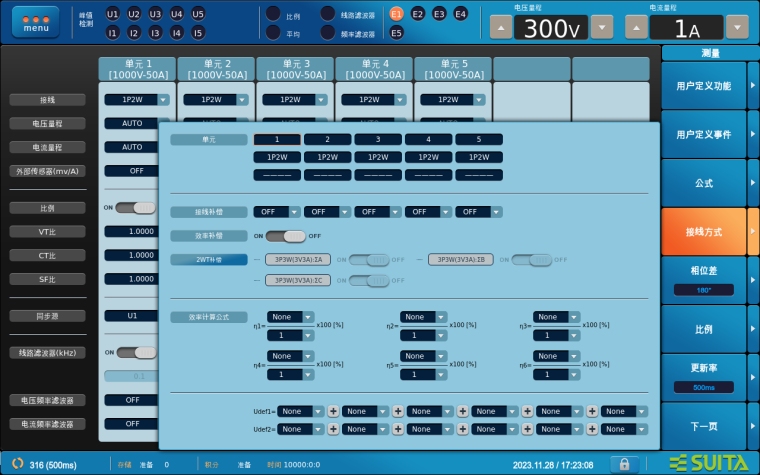Viewport: 760px width, 475px height.
Task: Click the lock icon in status bar
Action: pyautogui.click(x=625, y=464)
